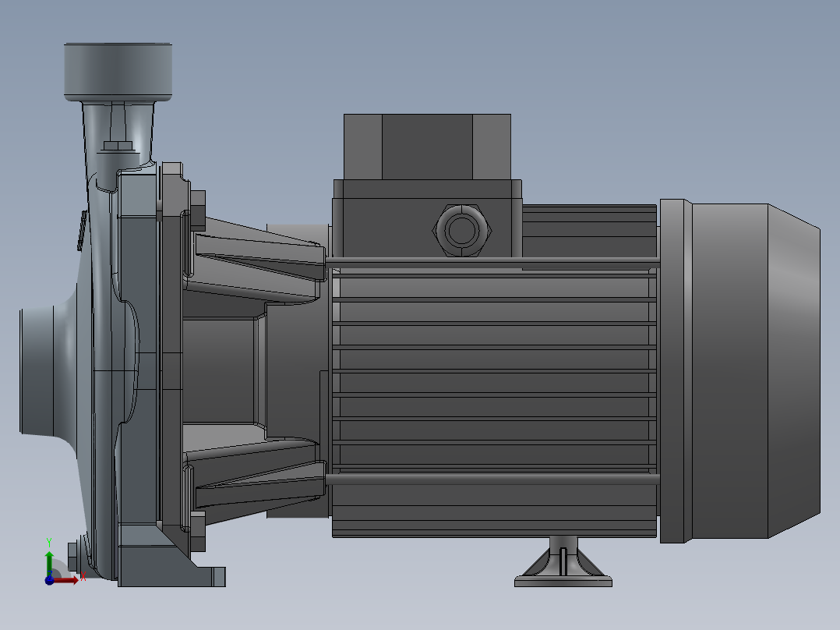Select the lower tie rod along the motor
The height and width of the screenshot is (630, 840).
coord(492,479)
